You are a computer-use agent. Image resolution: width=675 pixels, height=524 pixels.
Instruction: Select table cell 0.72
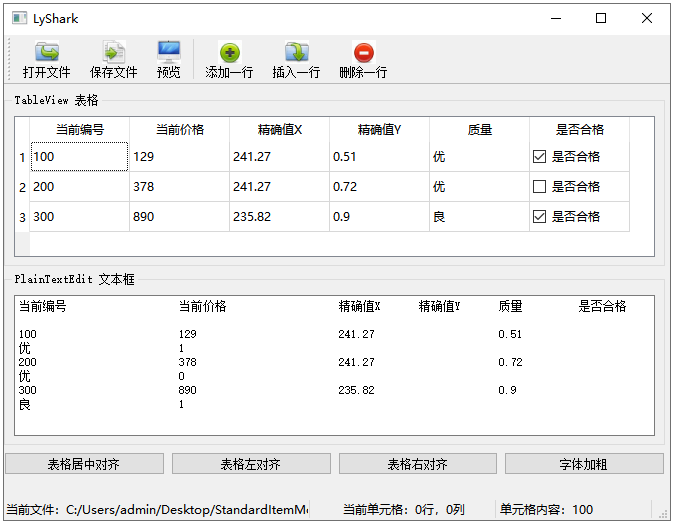point(379,187)
